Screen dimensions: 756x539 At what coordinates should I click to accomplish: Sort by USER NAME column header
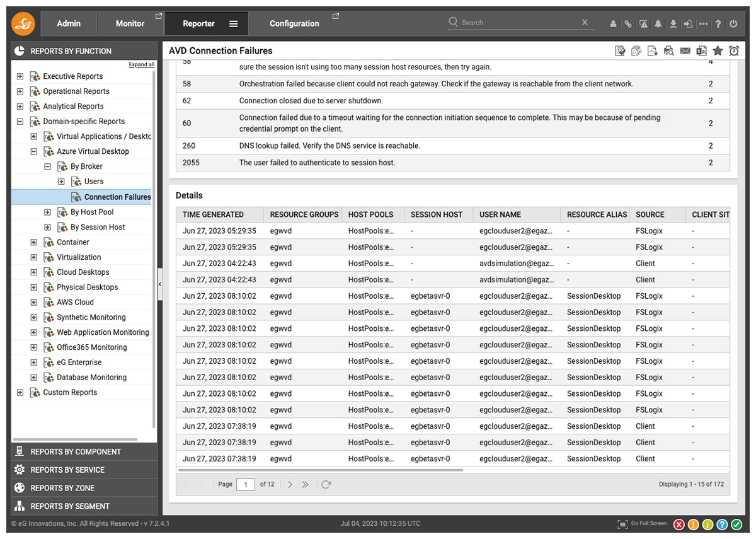(517, 214)
